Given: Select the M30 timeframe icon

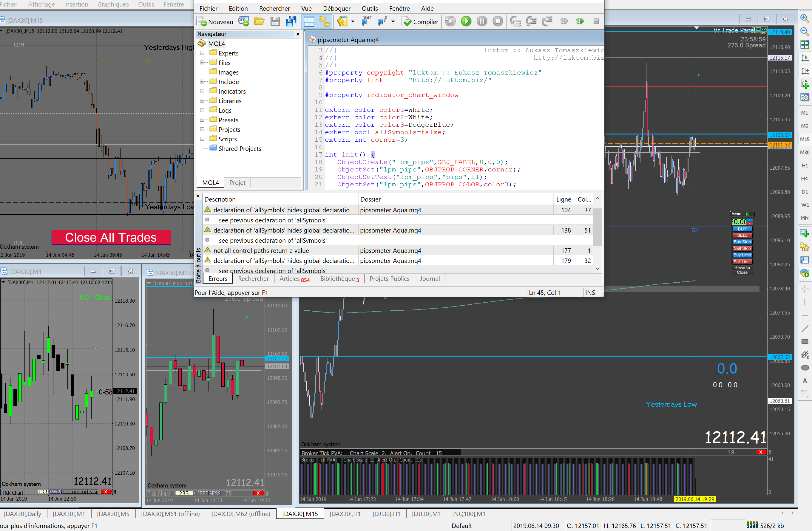Looking at the screenshot, I should point(805,152).
